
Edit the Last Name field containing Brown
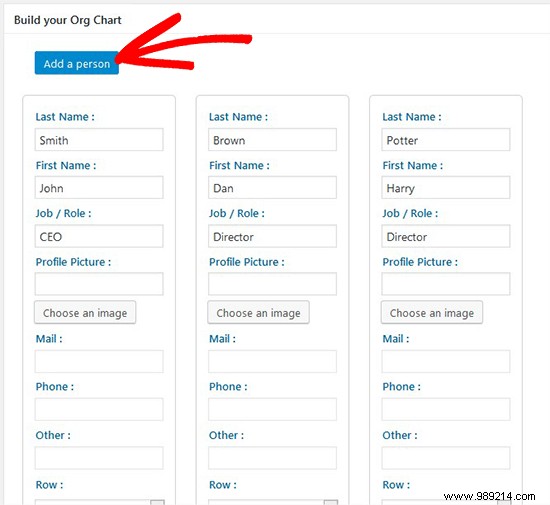click(272, 140)
